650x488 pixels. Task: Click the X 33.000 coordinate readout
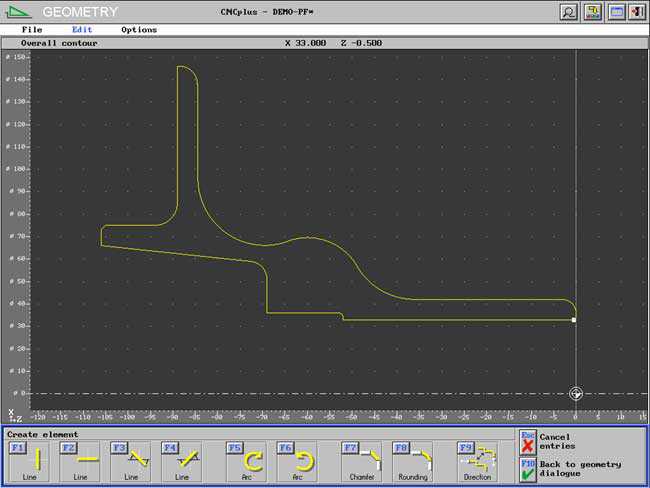(x=306, y=43)
